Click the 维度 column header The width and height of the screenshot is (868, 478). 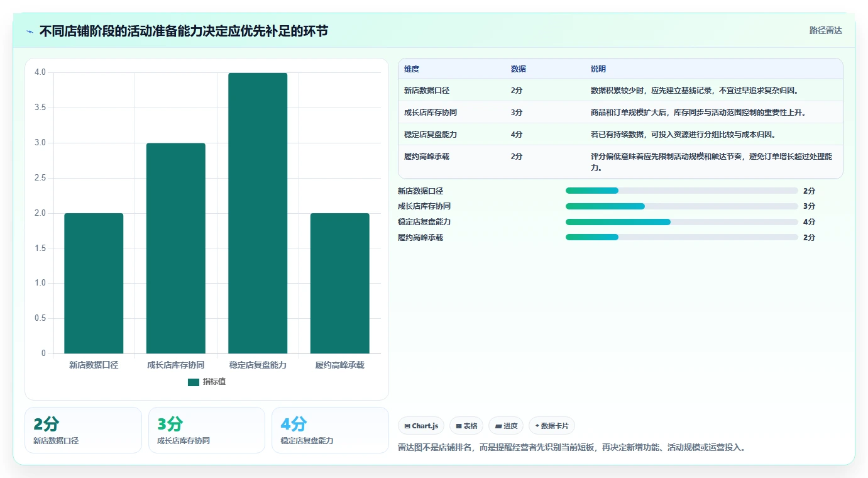(412, 69)
